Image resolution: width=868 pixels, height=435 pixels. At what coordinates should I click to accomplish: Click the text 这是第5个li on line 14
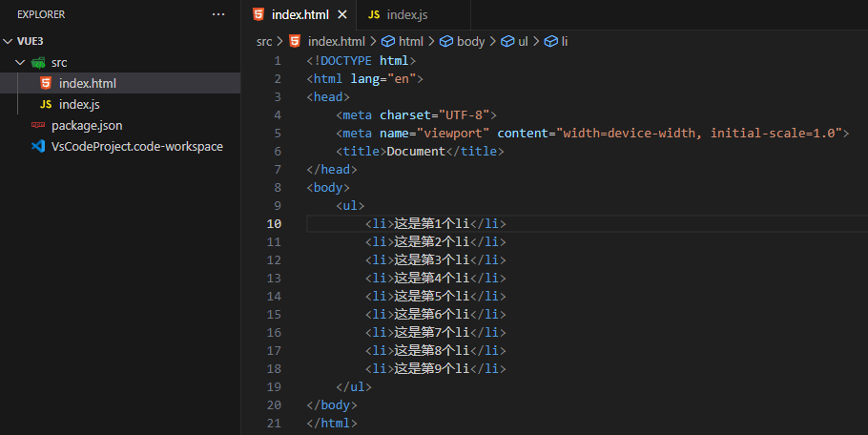[431, 297]
